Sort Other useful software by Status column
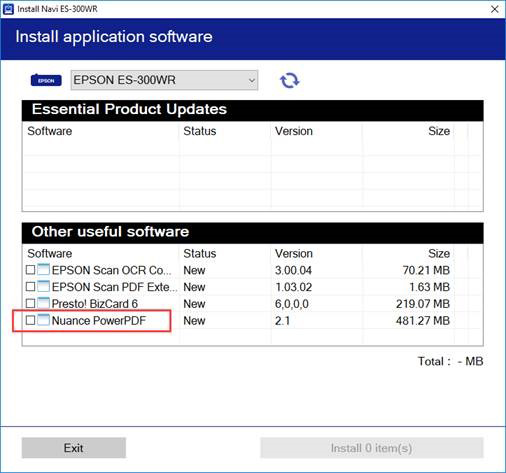 pyautogui.click(x=200, y=253)
